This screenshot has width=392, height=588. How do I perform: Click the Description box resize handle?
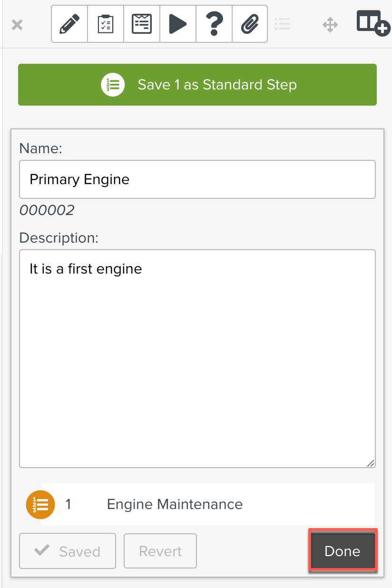[371, 463]
